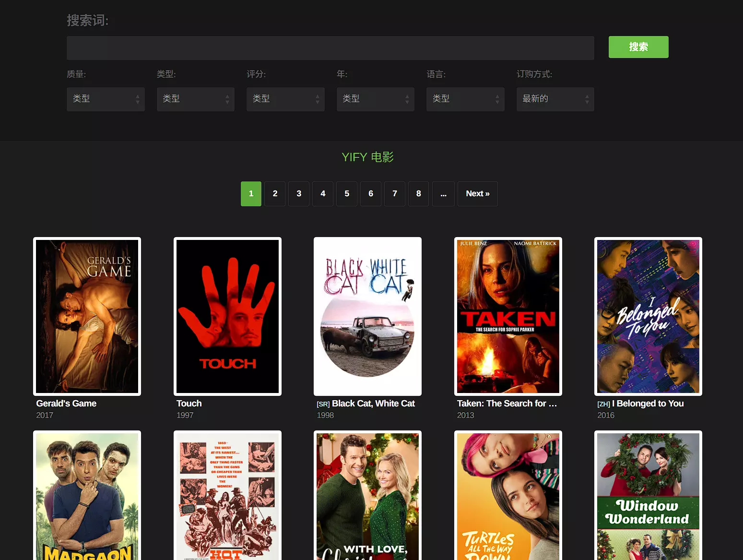Open the Taken: The Search for… title link
The image size is (743, 560).
(x=507, y=404)
